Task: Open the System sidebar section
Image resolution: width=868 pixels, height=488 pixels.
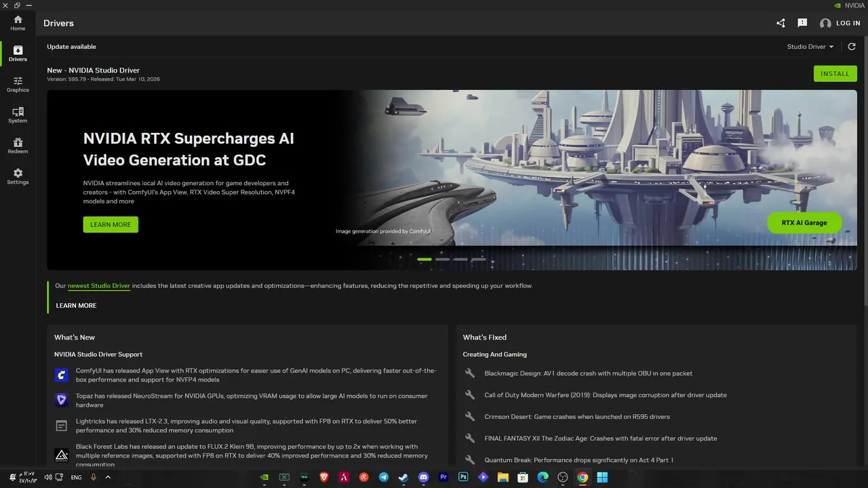Action: [18, 115]
